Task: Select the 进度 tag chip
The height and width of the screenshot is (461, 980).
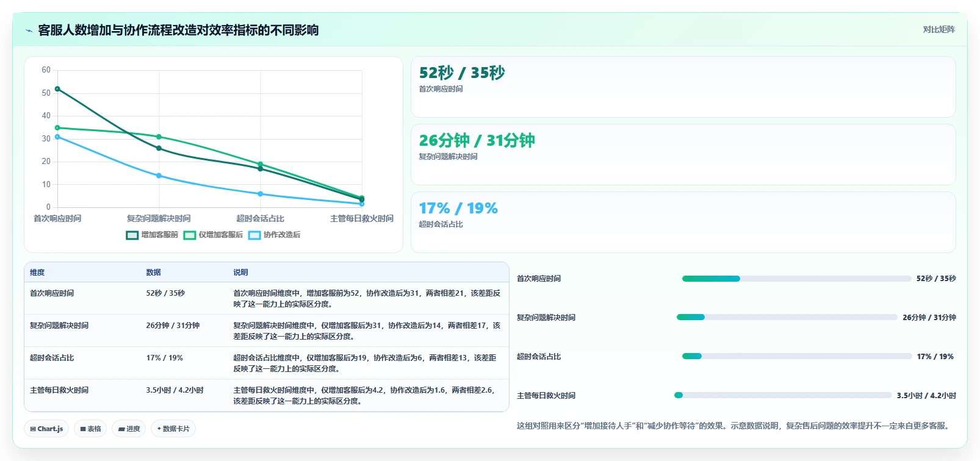Action: (129, 429)
